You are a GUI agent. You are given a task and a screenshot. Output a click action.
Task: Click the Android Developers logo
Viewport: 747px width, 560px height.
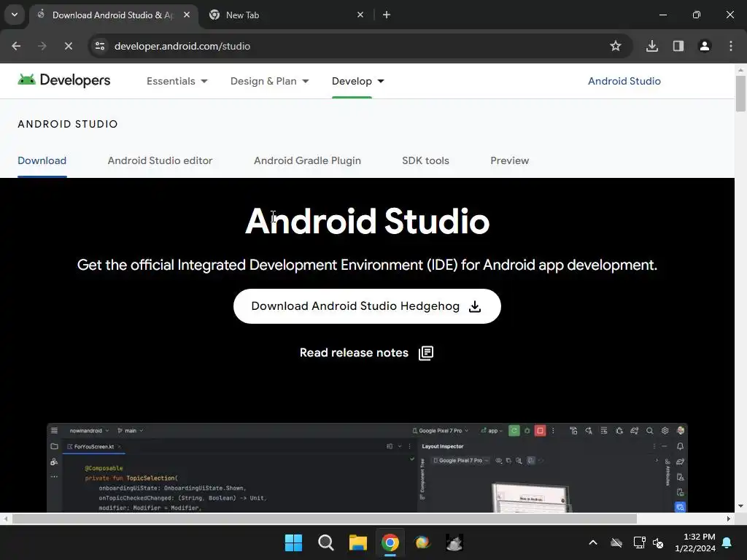64,80
